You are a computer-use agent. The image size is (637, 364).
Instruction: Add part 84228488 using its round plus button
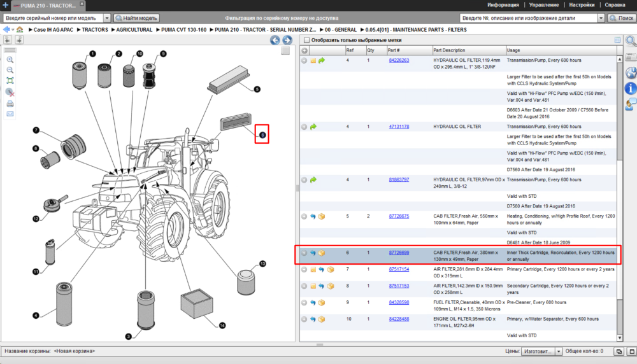[304, 319]
